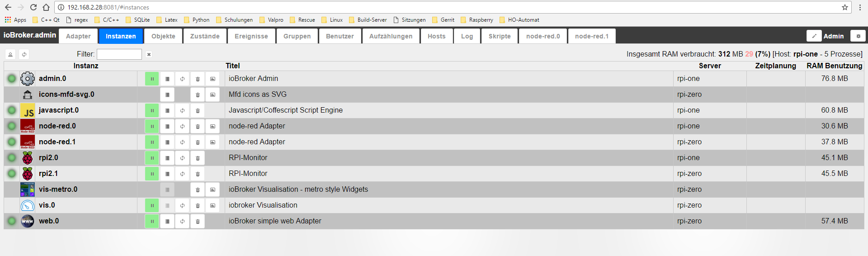Viewport: 868px width, 256px height.
Task: Go to the Benutzer tab
Action: (340, 36)
